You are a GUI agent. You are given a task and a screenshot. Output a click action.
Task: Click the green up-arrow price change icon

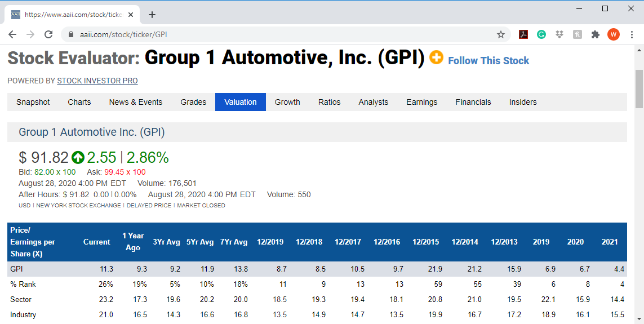pos(78,157)
